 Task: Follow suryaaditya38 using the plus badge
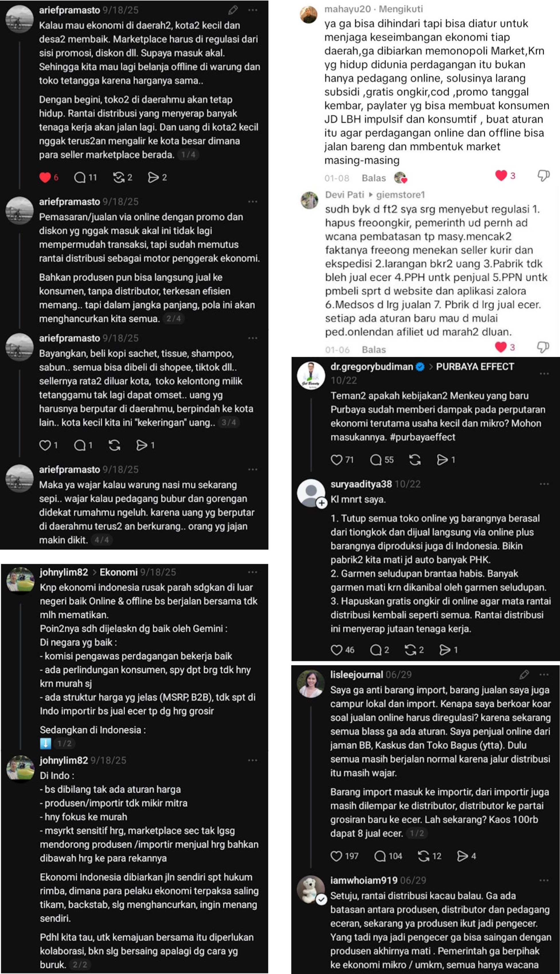coord(322,503)
